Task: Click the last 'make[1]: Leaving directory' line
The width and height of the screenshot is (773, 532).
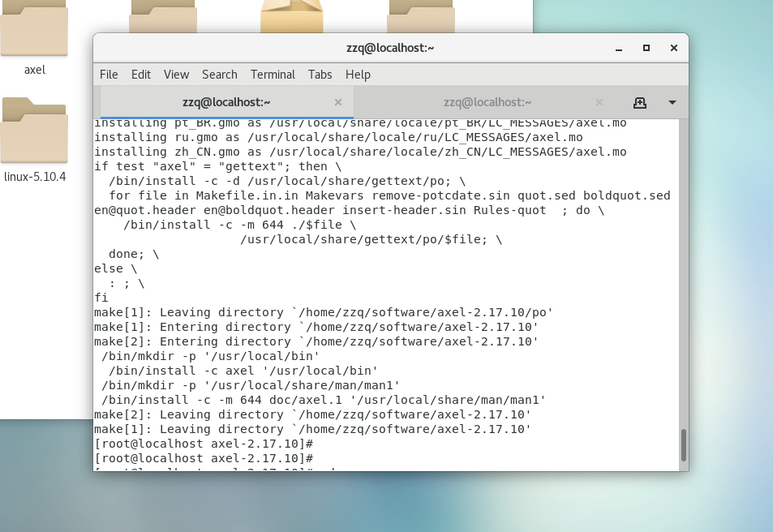Action: 312,429
